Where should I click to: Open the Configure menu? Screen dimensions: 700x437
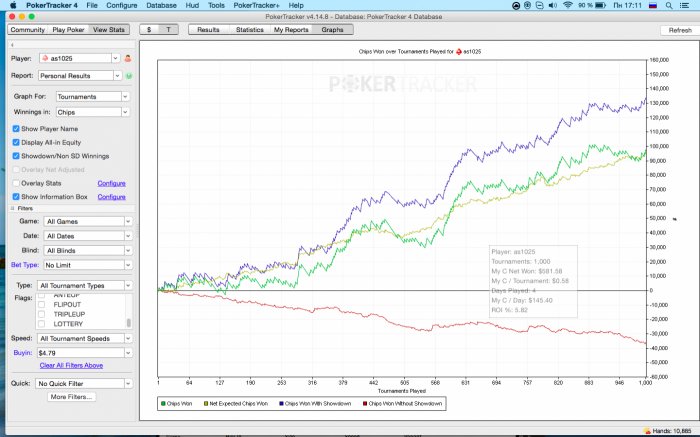(121, 5)
